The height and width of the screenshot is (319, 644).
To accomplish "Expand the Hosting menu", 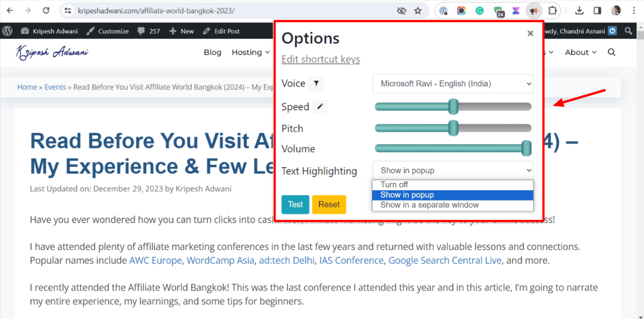I will pyautogui.click(x=251, y=52).
